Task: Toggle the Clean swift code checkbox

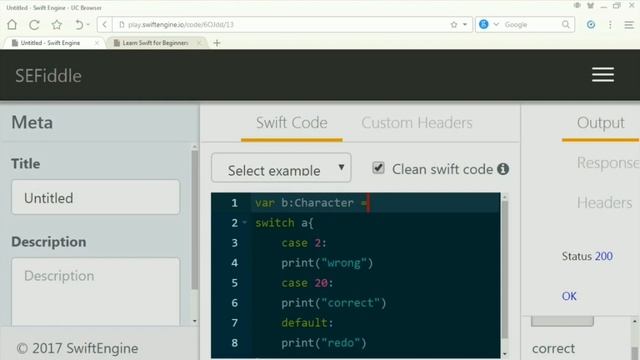Action: pos(378,168)
